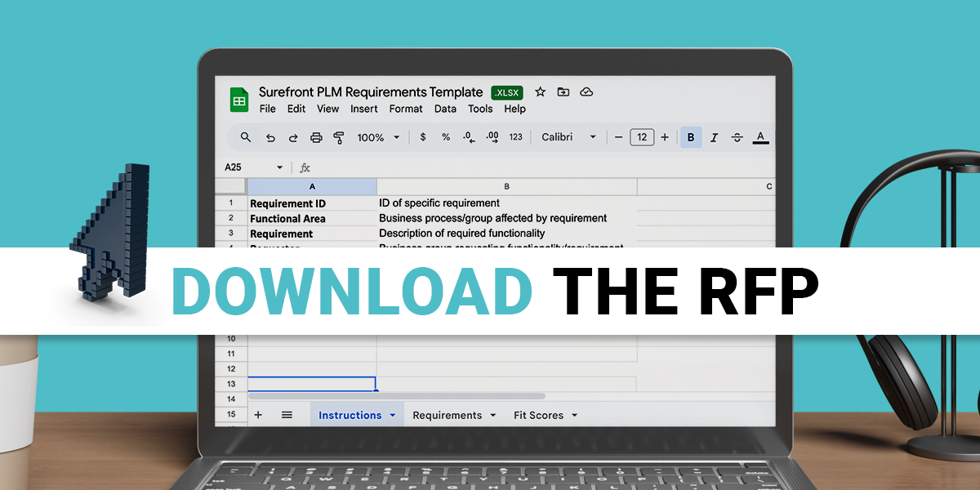This screenshot has width=980, height=490.
Task: Toggle bold formatting
Action: 691,137
